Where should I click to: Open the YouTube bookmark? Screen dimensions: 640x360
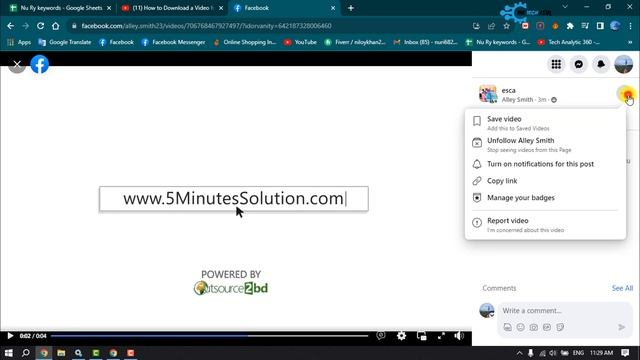tap(300, 42)
